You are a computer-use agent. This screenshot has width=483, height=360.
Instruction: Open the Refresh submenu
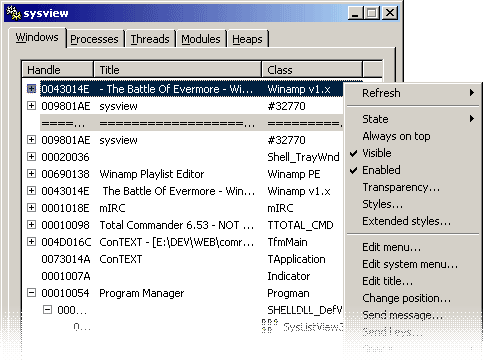tap(413, 93)
